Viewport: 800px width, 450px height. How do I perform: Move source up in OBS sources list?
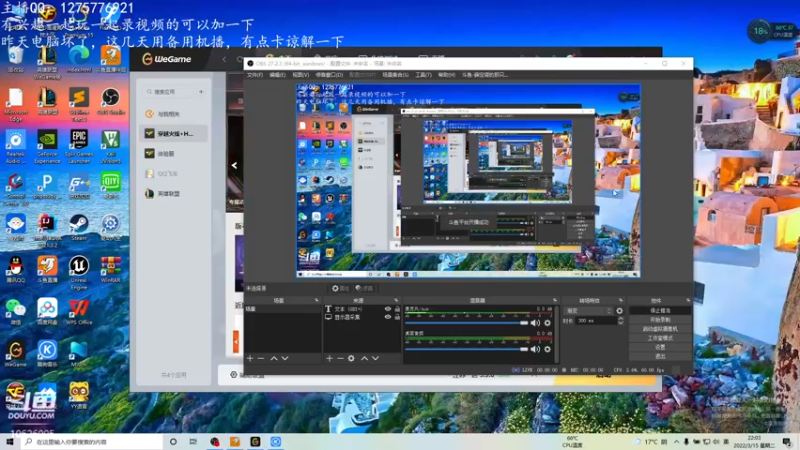[x=364, y=359]
